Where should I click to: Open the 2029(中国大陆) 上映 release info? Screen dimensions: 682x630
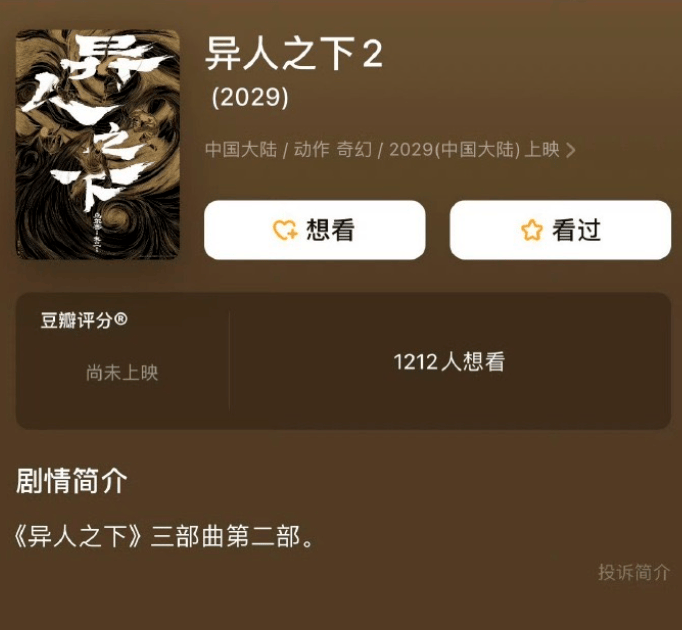point(474,150)
